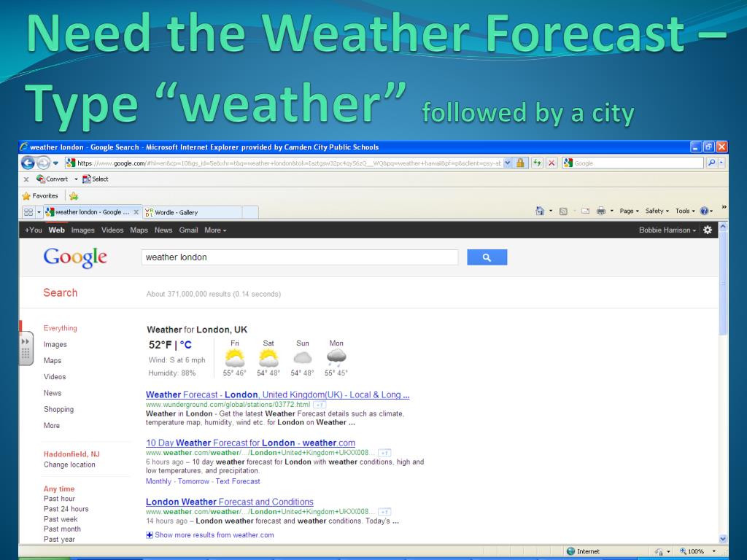
Task: Go back with the browser Back arrow
Action: 28,163
